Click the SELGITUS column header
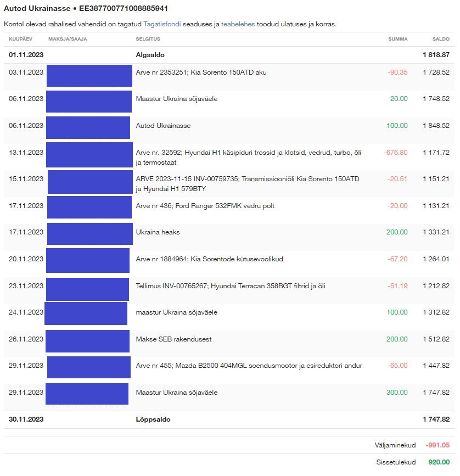Viewport: 460px width, 476px height. 148,39
